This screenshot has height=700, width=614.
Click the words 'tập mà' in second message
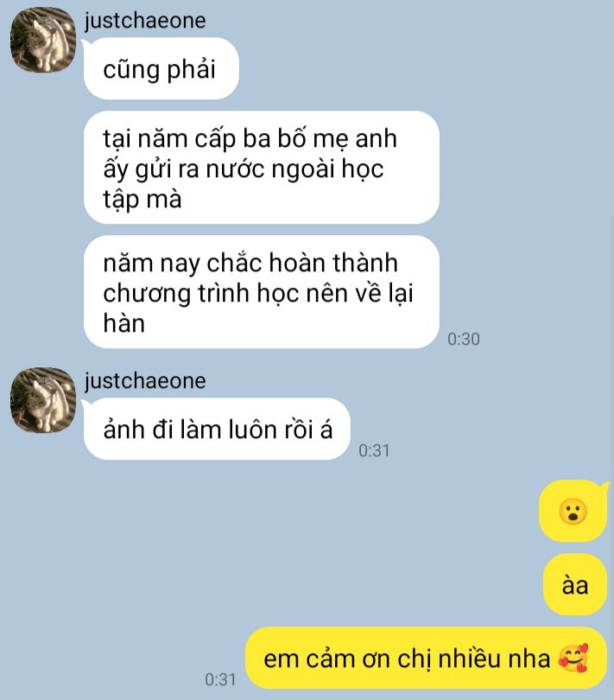click(x=142, y=199)
